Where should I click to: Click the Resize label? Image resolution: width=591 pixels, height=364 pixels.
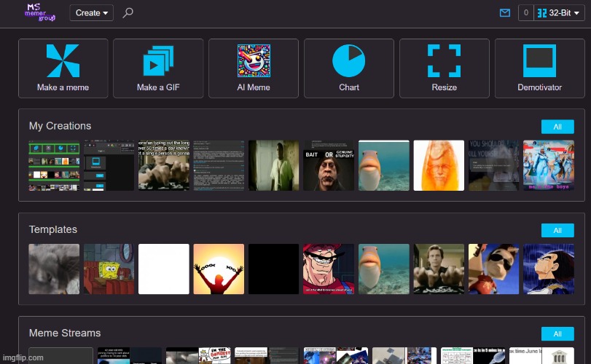coord(445,87)
